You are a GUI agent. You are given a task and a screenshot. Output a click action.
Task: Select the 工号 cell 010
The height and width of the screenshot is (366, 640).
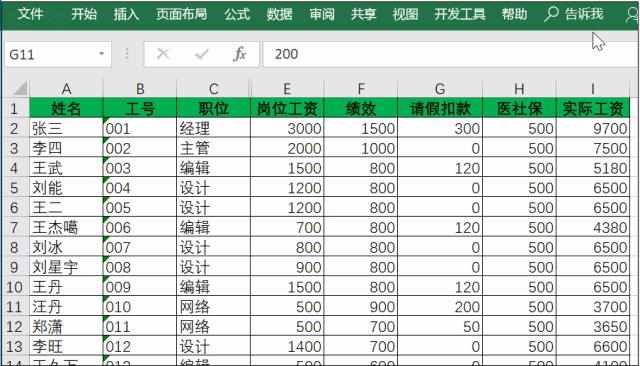pos(140,306)
